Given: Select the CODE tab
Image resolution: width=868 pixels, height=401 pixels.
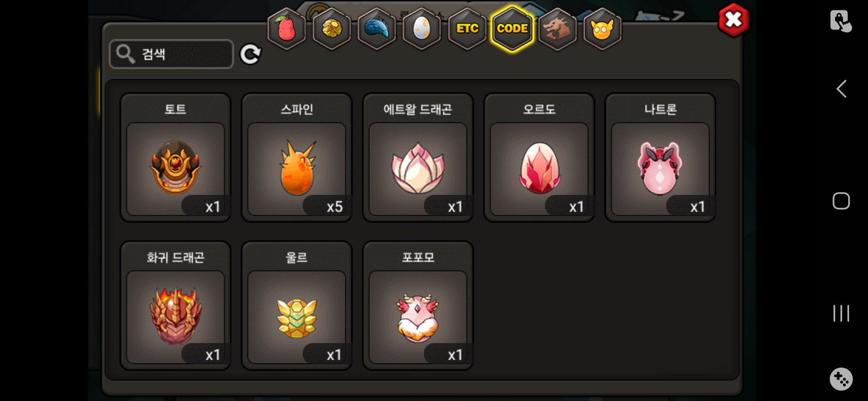Looking at the screenshot, I should pyautogui.click(x=512, y=29).
